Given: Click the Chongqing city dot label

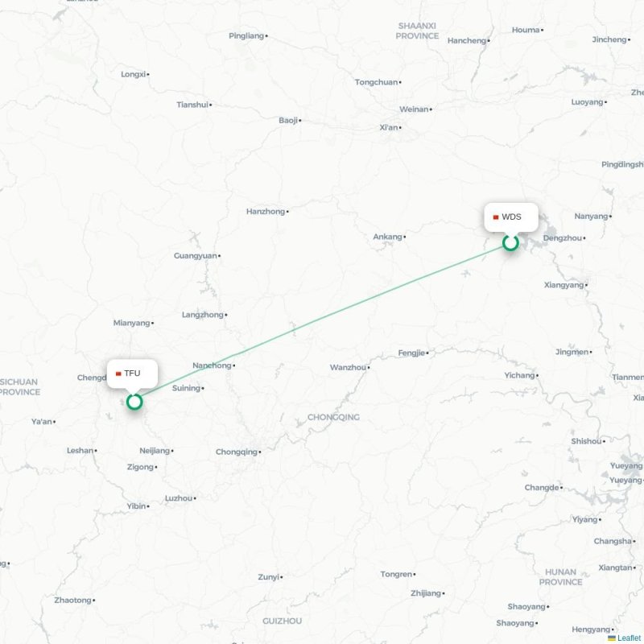Looking at the screenshot, I should point(238,452).
